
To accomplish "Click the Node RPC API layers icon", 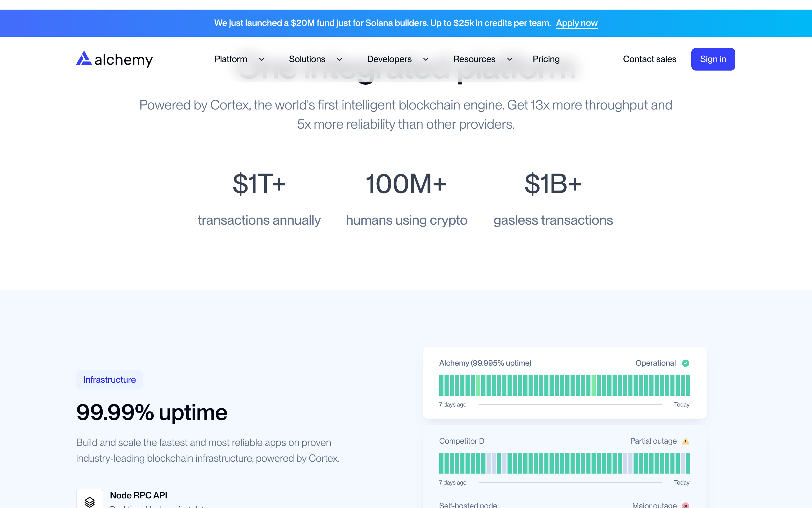I will [x=90, y=502].
